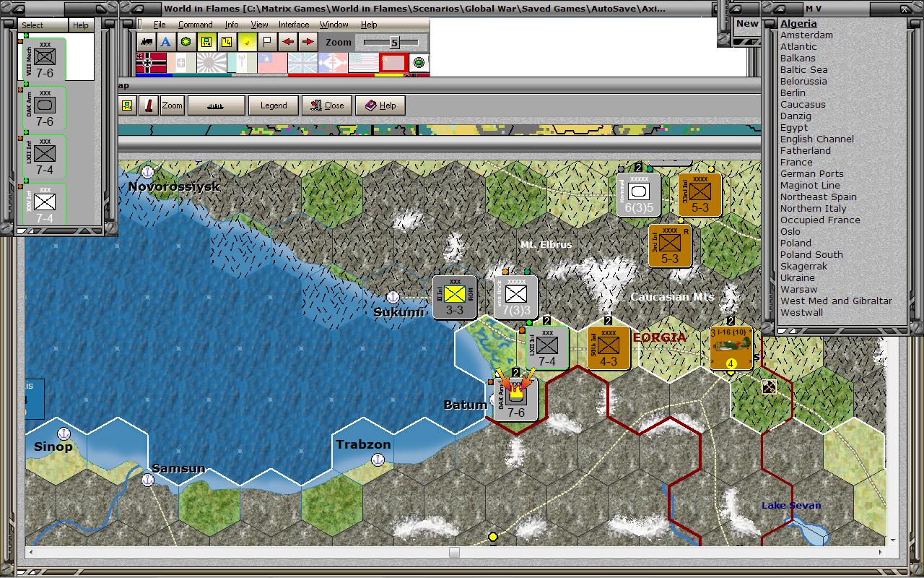Select the United States flag
Image resolution: width=924 pixels, height=578 pixels.
[x=364, y=63]
